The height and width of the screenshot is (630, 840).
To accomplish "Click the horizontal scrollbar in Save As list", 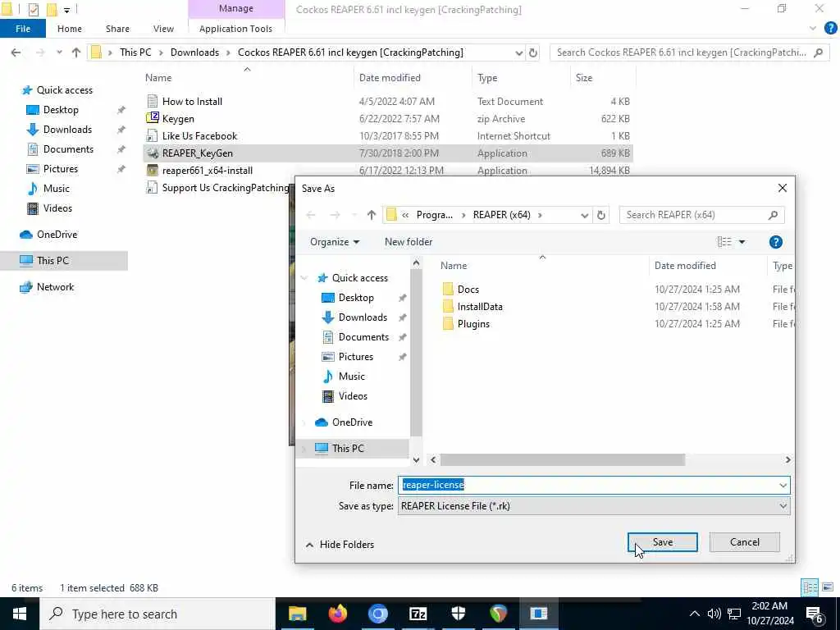I will [563, 459].
